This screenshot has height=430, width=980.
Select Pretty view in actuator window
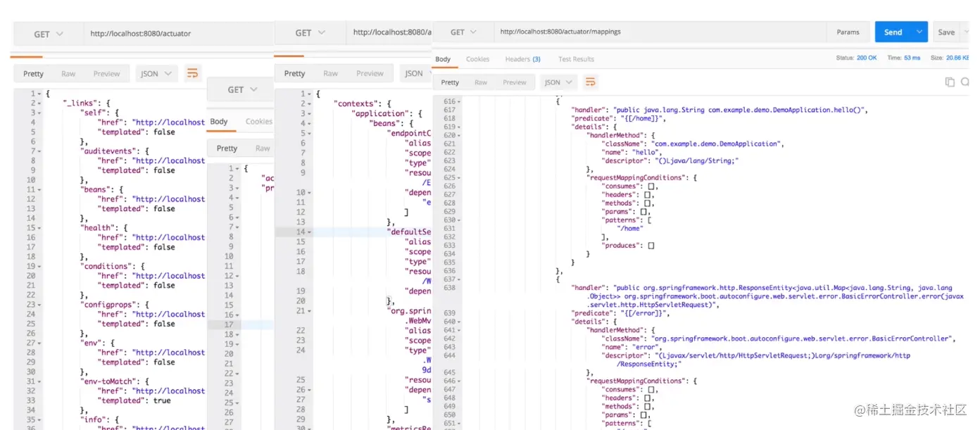pos(33,73)
